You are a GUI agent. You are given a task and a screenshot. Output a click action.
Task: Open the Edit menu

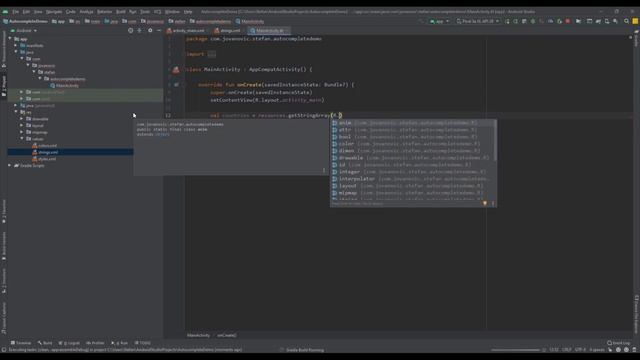(x=27, y=12)
